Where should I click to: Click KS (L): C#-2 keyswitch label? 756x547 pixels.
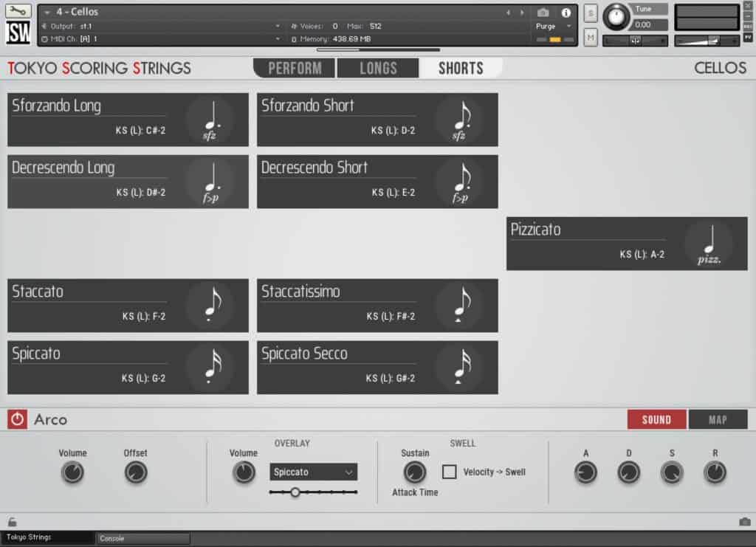coord(140,130)
